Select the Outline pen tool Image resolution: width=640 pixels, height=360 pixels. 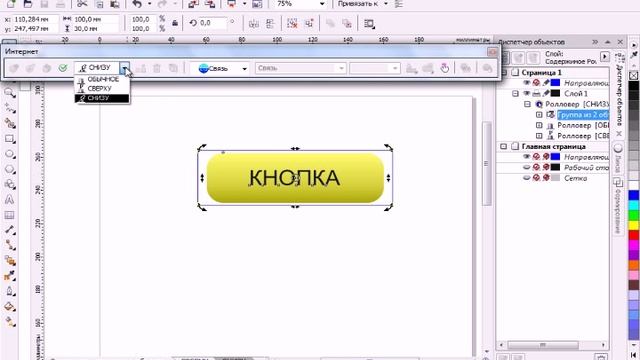(10, 291)
